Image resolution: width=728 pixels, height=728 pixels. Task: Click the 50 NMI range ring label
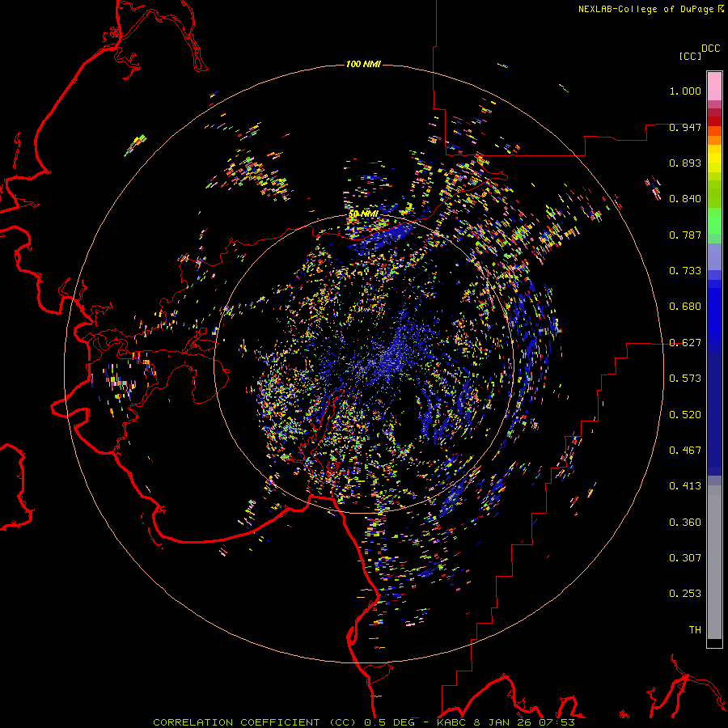(363, 214)
